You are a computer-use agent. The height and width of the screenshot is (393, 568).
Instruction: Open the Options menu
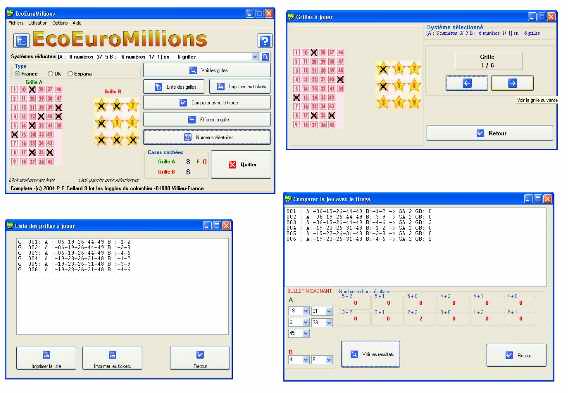point(60,23)
